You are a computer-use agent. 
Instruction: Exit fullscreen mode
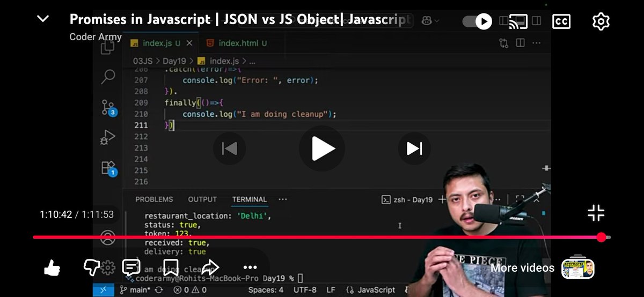[x=596, y=213]
